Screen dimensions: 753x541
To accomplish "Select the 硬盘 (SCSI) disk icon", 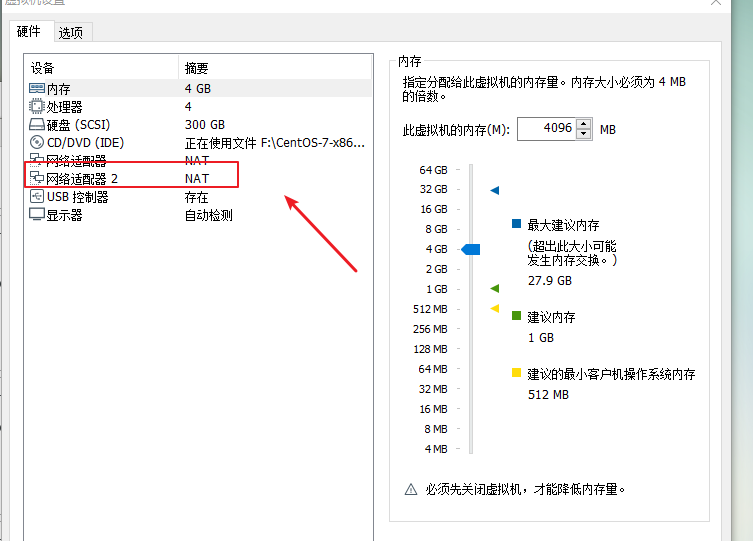I will coord(37,125).
